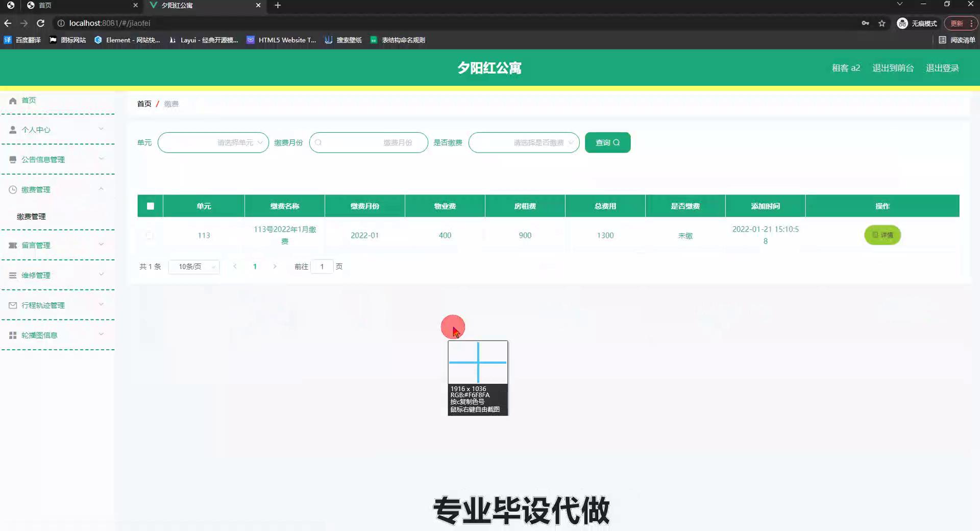Open the 10条/页 page size dropdown
980x531 pixels.
(194, 267)
